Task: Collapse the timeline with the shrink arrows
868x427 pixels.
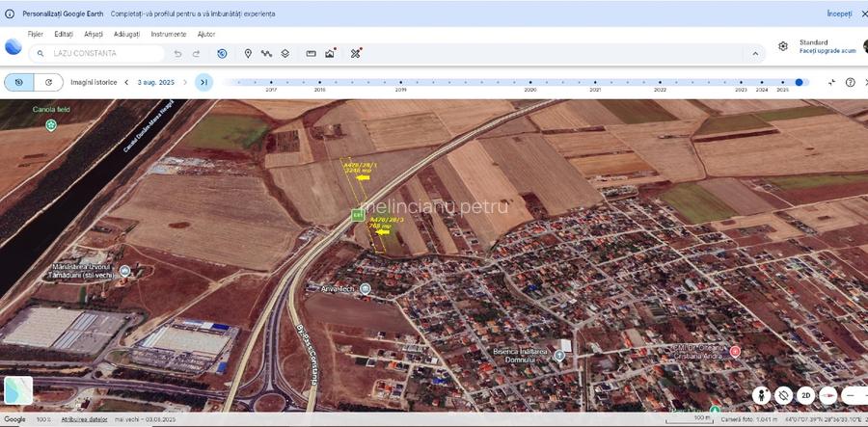Action: tap(831, 83)
